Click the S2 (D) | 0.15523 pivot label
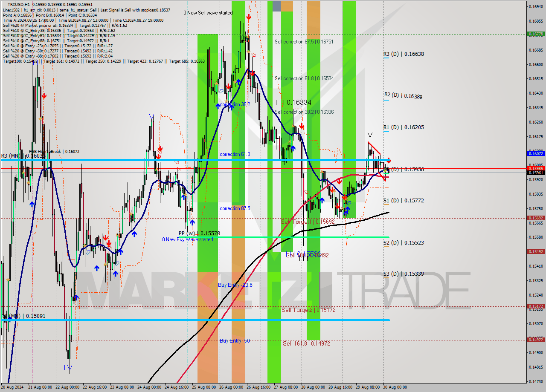The width and height of the screenshot is (546, 392). (x=404, y=243)
